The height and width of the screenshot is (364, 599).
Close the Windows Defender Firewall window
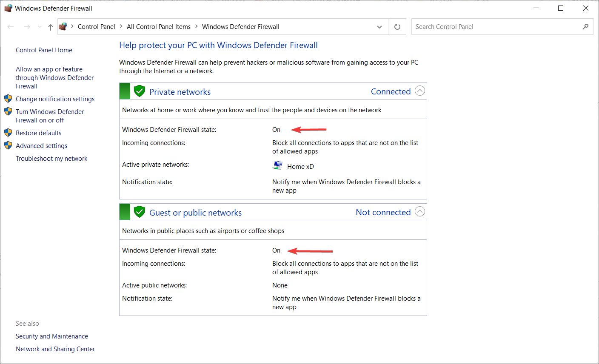[586, 8]
